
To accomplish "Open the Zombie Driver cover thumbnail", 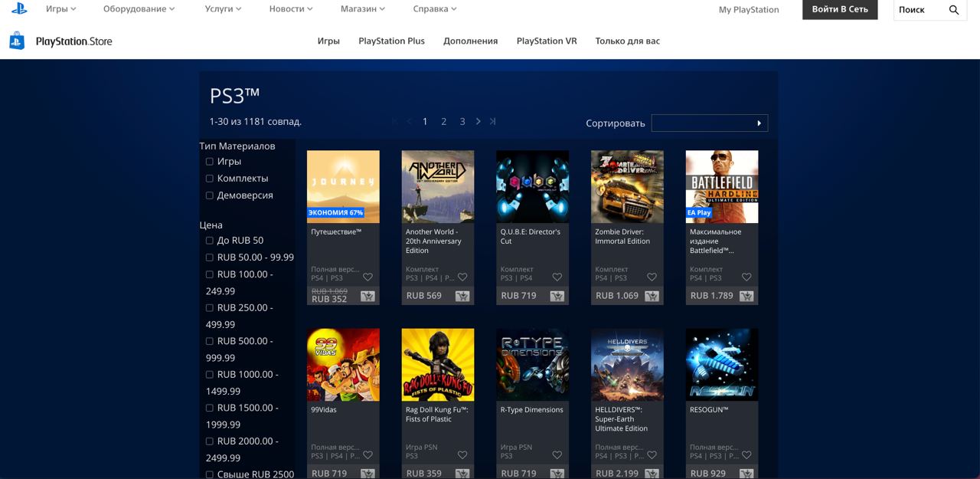I will tap(627, 186).
